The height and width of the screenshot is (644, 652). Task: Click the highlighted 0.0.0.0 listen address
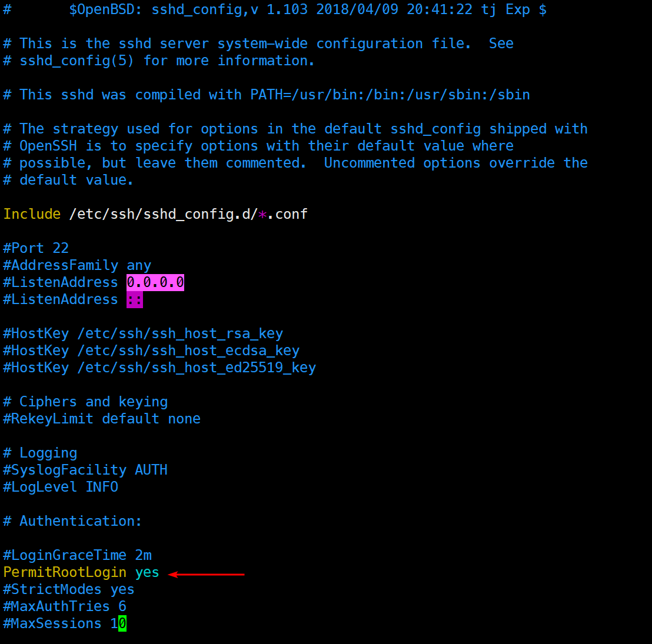coord(155,282)
